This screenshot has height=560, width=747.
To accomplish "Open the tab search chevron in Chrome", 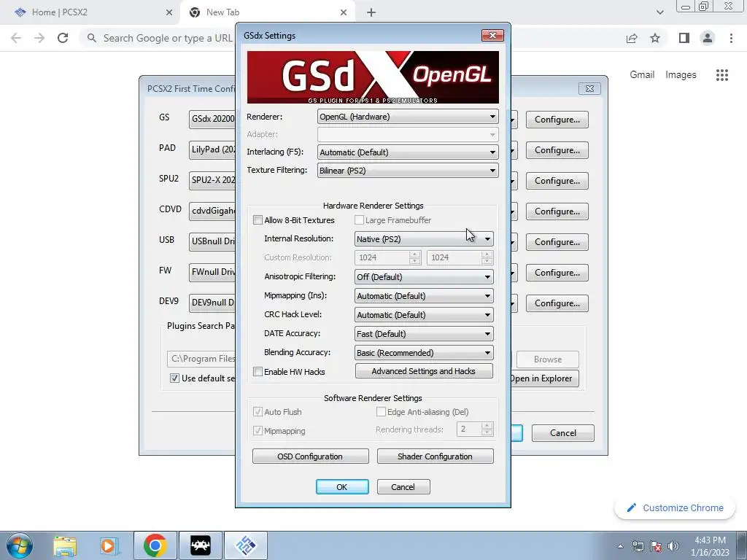I will (659, 12).
